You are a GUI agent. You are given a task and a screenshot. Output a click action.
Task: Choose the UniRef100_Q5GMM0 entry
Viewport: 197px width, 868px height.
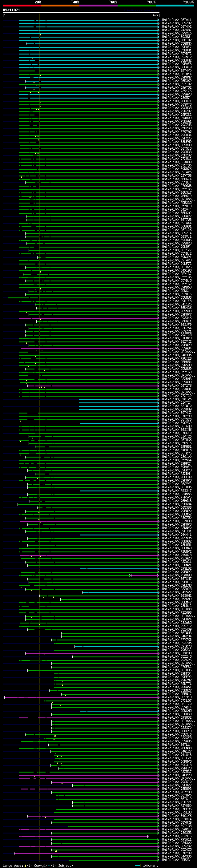[x=176, y=44]
